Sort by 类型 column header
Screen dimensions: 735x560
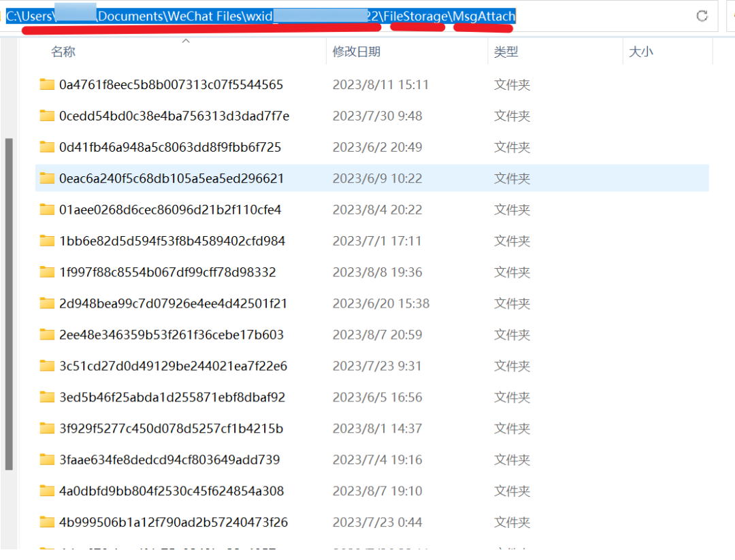coord(506,52)
